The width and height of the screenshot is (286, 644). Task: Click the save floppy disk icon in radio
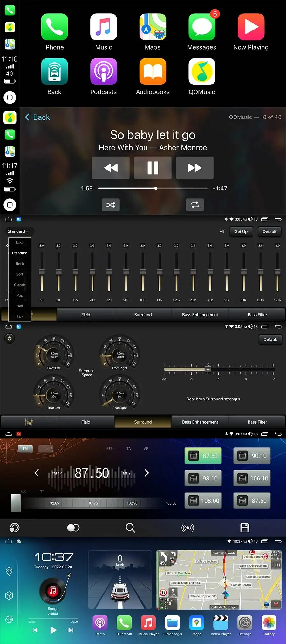tap(245, 528)
